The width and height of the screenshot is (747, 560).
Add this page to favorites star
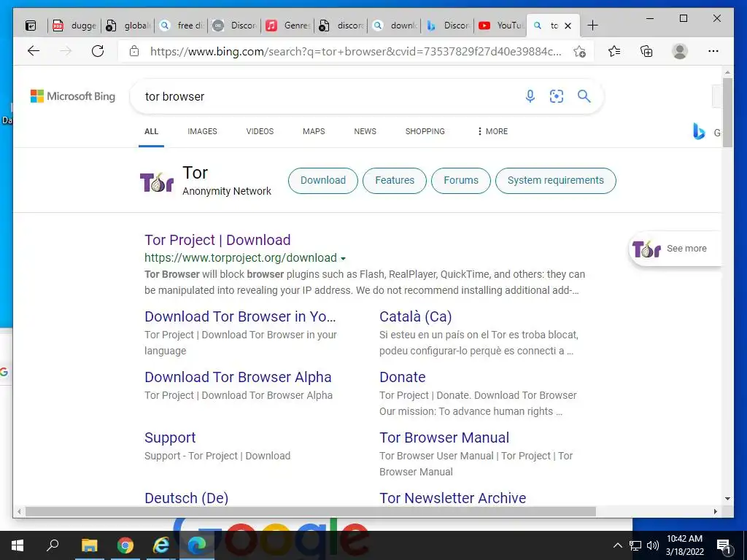click(579, 52)
